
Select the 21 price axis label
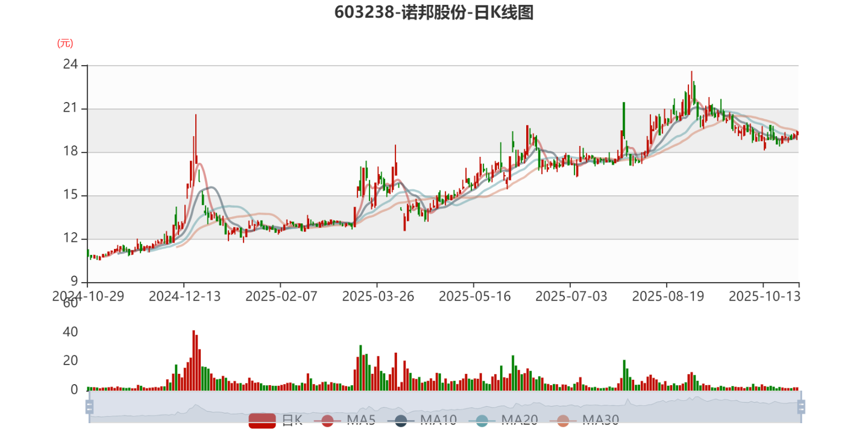(71, 108)
